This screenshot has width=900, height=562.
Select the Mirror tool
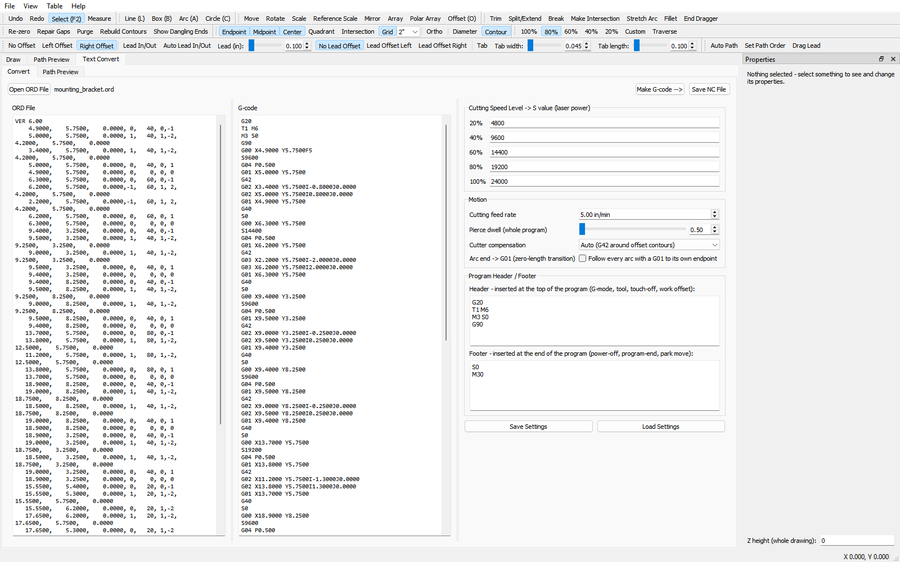(x=372, y=18)
